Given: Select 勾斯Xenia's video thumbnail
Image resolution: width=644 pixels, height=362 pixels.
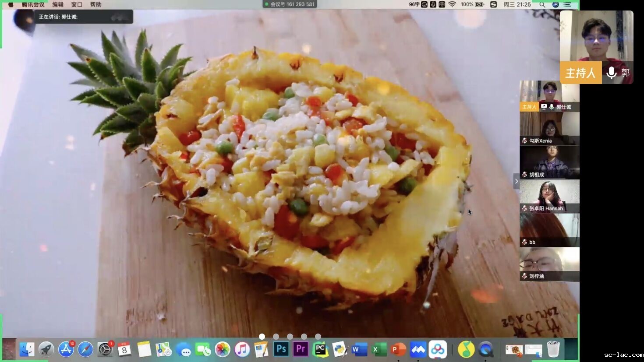Looking at the screenshot, I should (549, 129).
